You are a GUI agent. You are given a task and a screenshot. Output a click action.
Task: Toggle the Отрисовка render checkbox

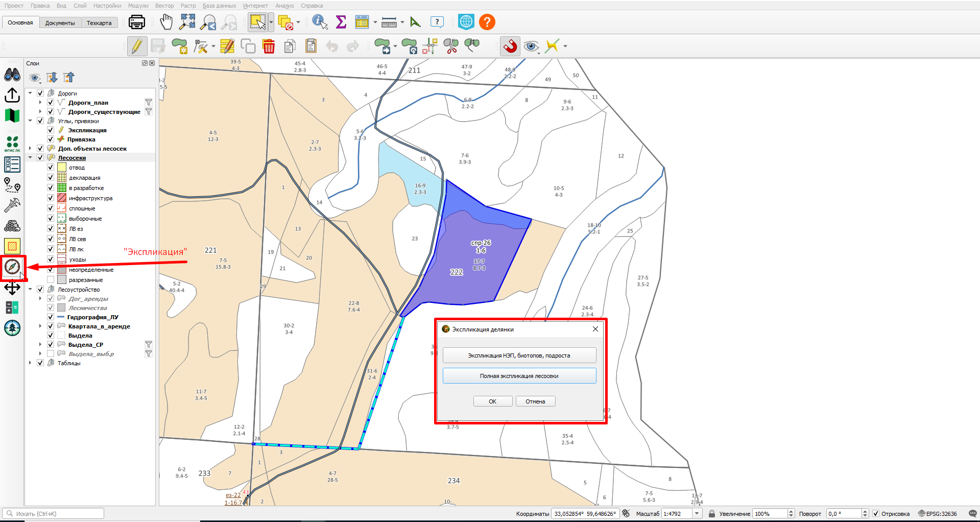[876, 514]
